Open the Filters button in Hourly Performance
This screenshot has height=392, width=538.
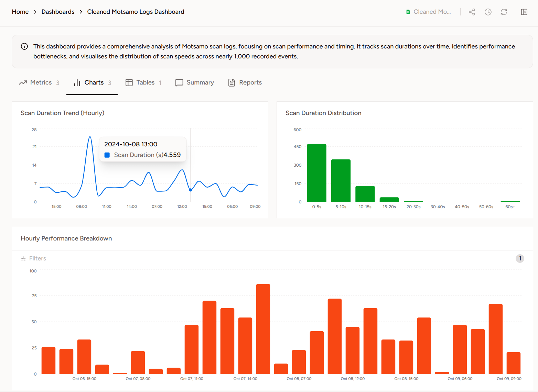coord(33,258)
